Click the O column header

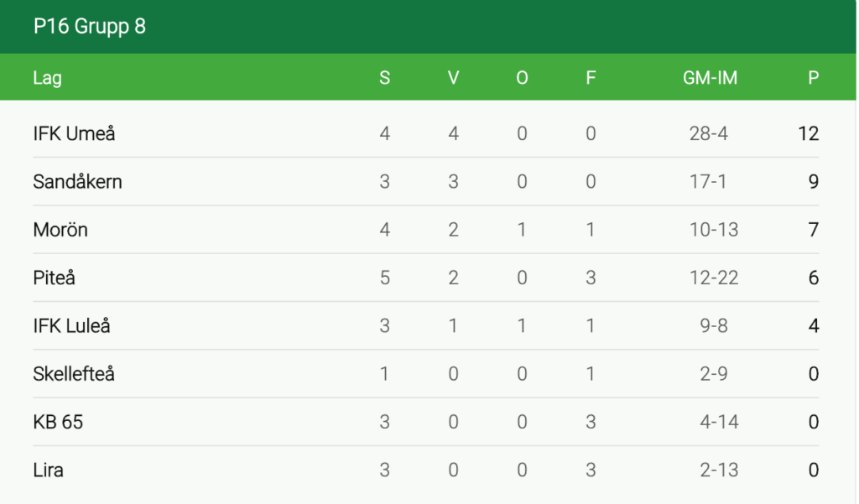[522, 78]
